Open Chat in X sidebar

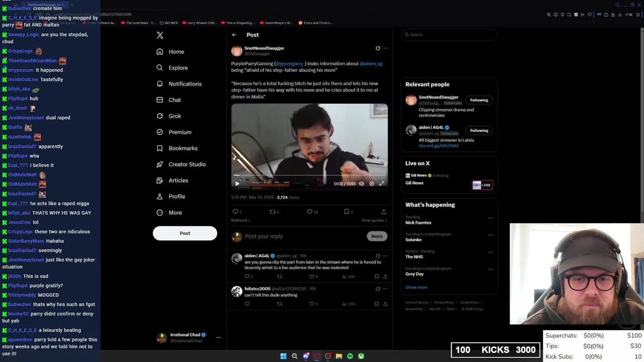tap(169, 100)
